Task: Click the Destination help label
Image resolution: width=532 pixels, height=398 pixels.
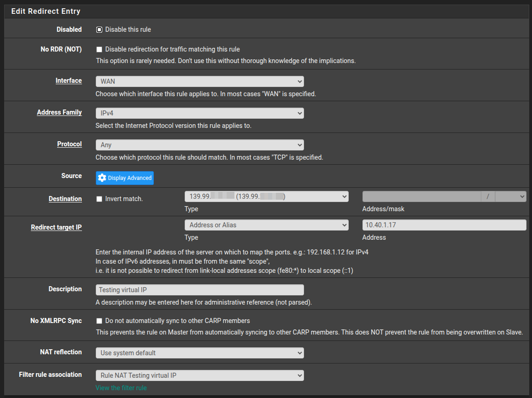Action: (x=65, y=199)
